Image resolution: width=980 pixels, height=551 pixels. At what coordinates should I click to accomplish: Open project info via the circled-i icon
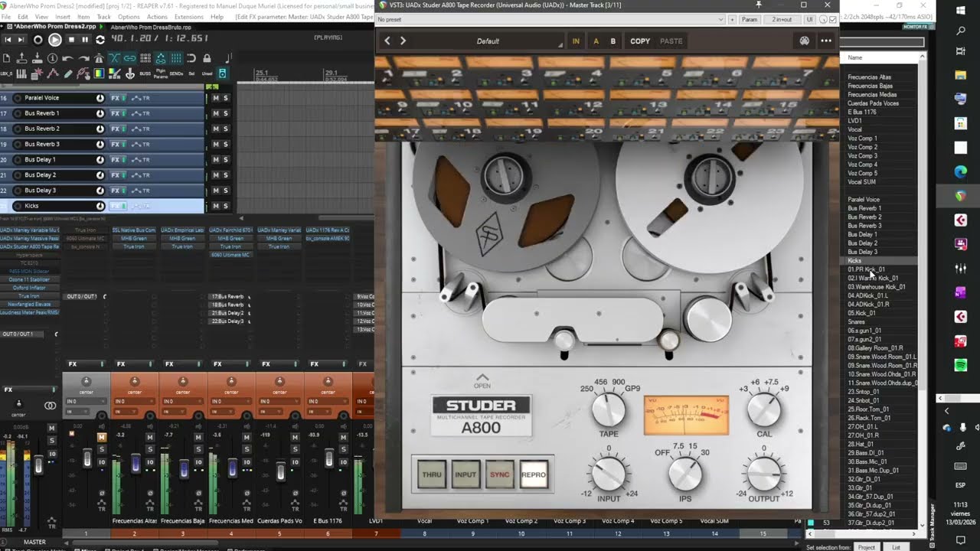(52, 58)
